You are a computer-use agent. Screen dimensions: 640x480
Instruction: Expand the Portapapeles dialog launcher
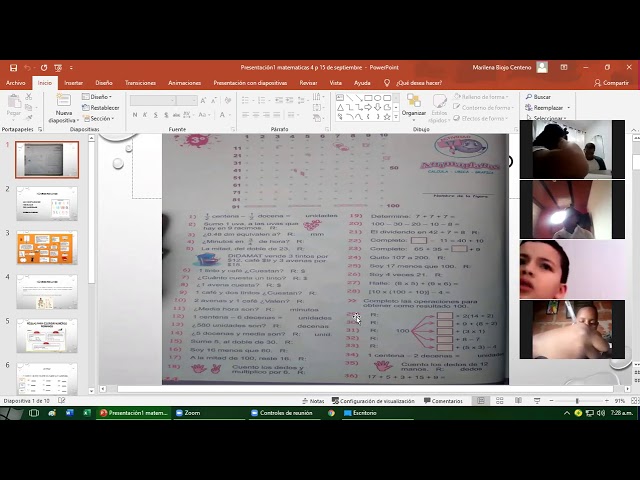40,129
